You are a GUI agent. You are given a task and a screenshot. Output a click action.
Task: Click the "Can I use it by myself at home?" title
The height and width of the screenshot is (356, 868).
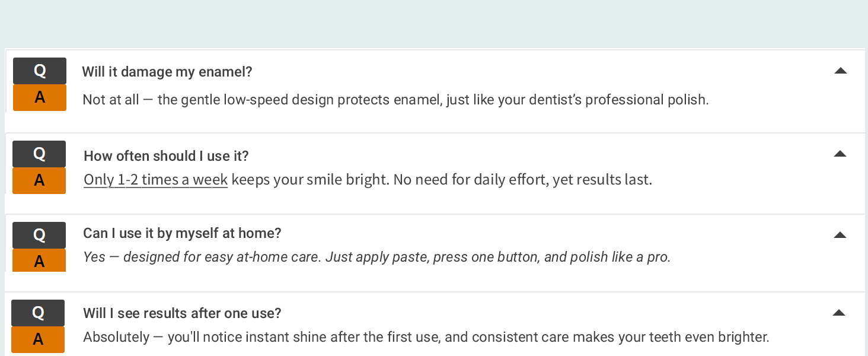tap(182, 233)
